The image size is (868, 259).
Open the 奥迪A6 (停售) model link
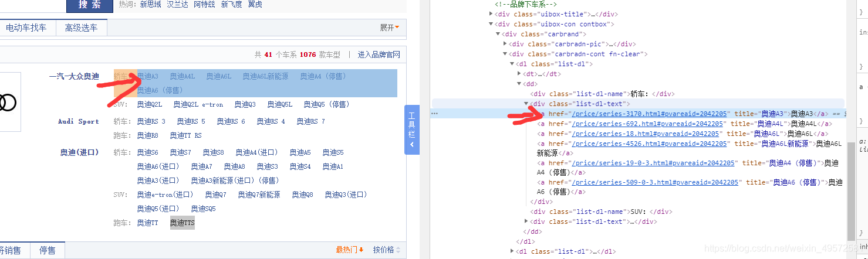tap(160, 90)
